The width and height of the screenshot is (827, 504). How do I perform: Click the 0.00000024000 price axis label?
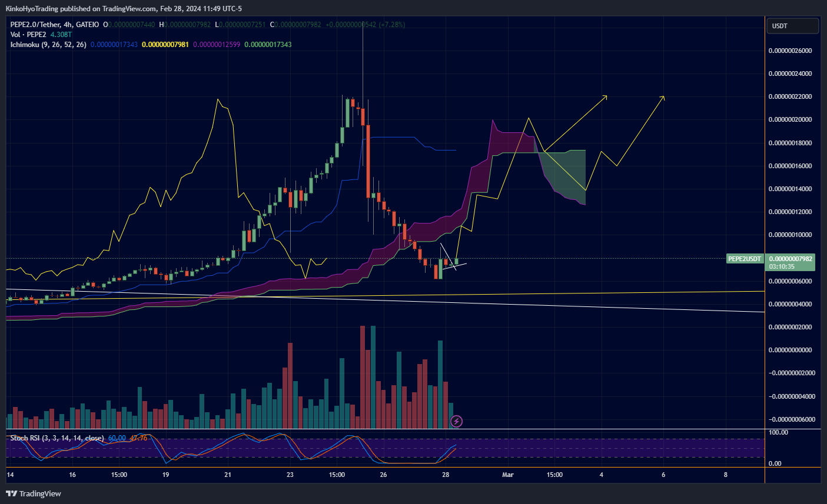click(791, 74)
